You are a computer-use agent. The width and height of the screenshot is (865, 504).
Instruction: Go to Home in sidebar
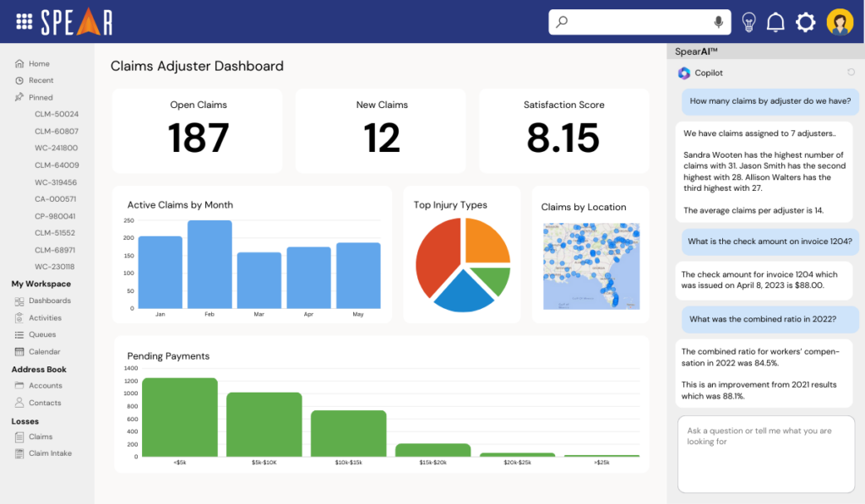(x=39, y=63)
